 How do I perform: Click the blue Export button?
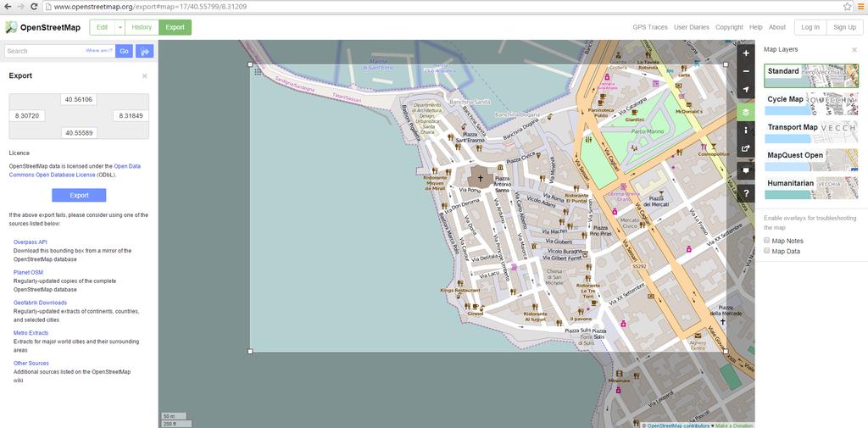[x=79, y=196]
